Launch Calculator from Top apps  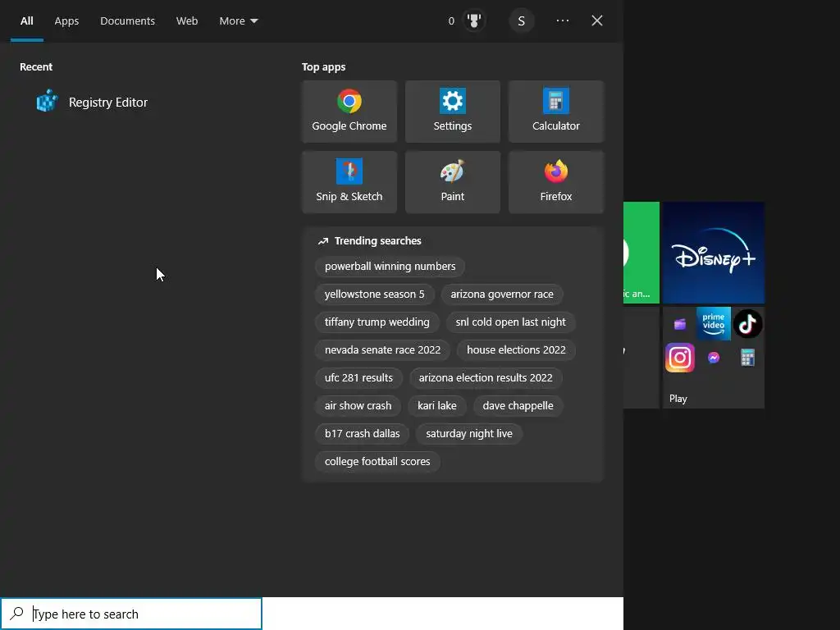point(556,112)
